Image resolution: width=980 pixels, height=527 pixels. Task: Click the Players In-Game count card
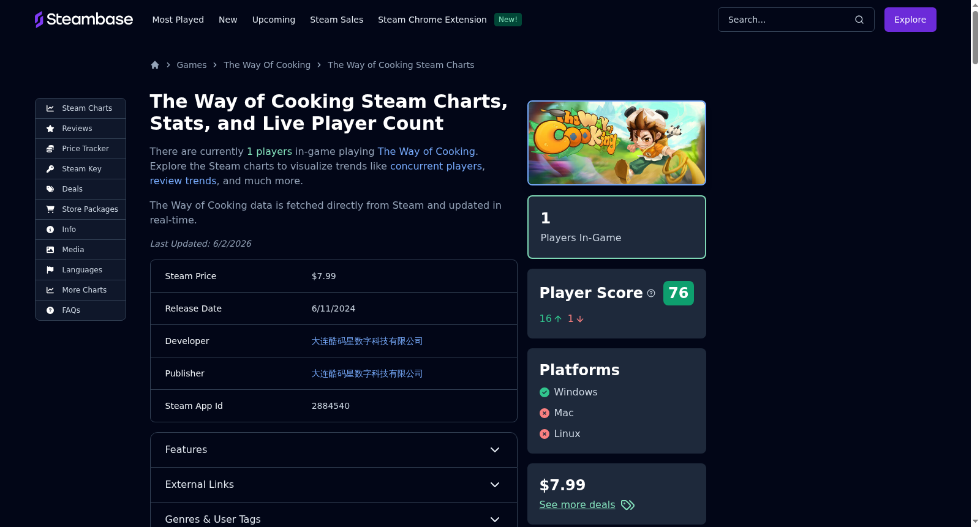coord(617,227)
